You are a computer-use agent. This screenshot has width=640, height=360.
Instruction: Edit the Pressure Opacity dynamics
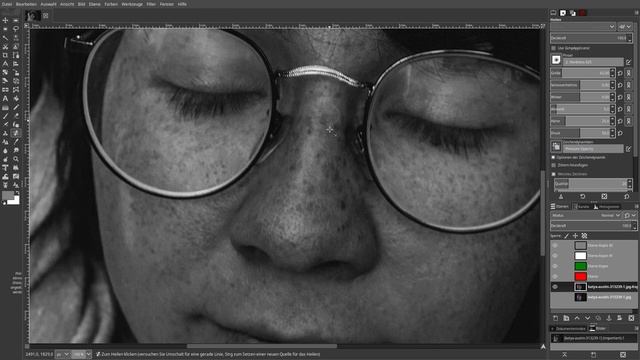[x=629, y=149]
